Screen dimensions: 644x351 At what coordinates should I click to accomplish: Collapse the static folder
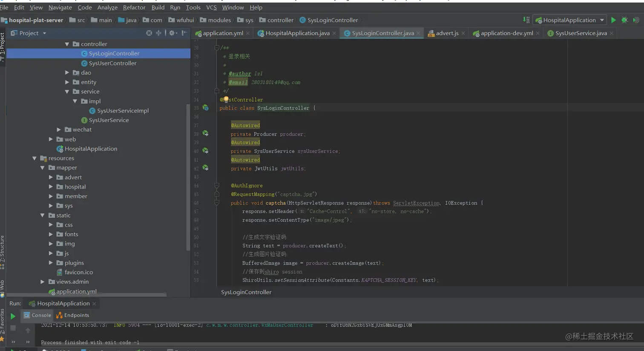pos(43,215)
